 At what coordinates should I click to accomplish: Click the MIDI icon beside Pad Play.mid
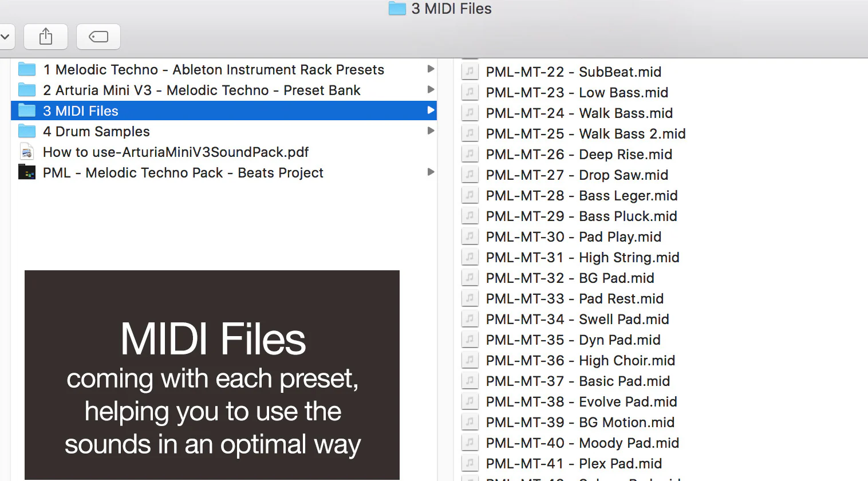(x=469, y=236)
